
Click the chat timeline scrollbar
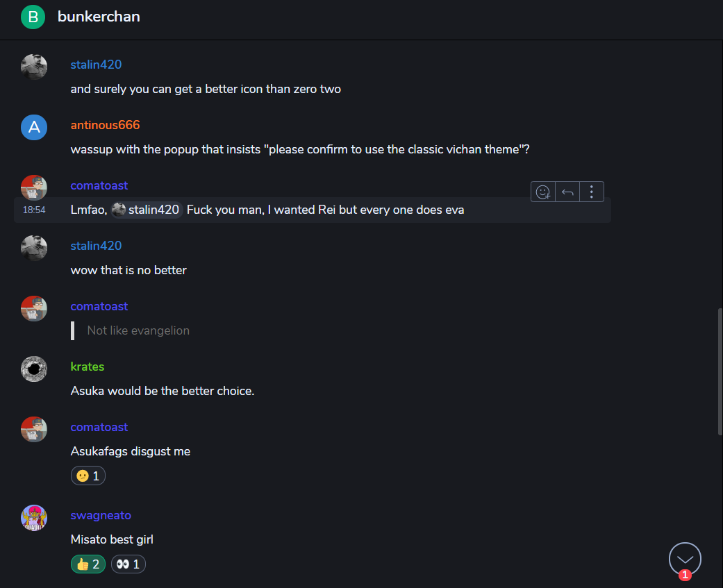click(x=720, y=371)
